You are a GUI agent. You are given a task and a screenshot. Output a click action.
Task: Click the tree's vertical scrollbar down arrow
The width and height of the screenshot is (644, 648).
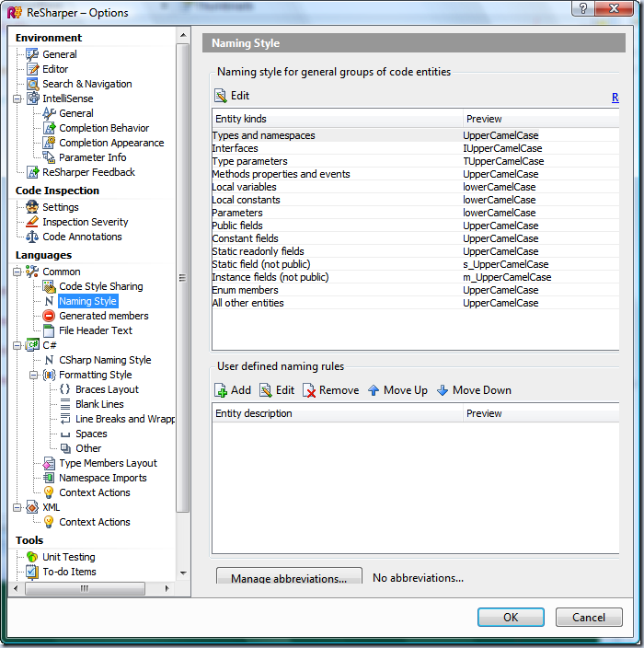tap(183, 573)
